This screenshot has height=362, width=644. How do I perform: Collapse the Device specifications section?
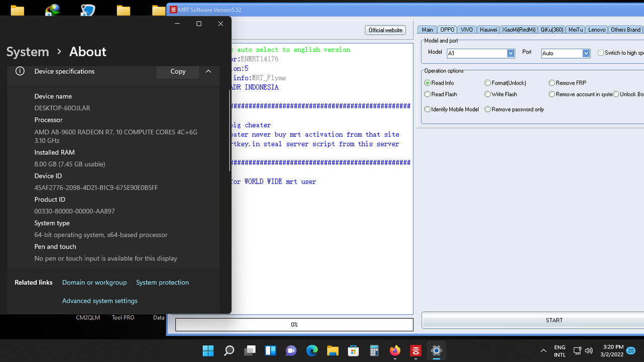coord(208,71)
